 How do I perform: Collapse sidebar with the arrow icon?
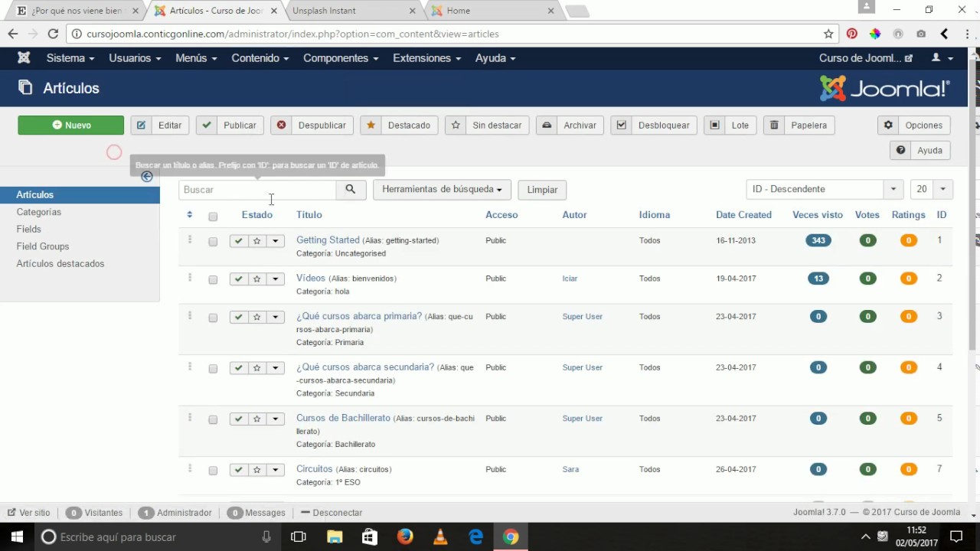(x=147, y=177)
